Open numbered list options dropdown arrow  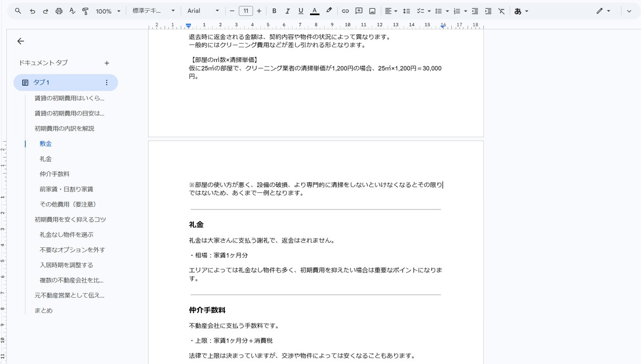click(x=466, y=11)
